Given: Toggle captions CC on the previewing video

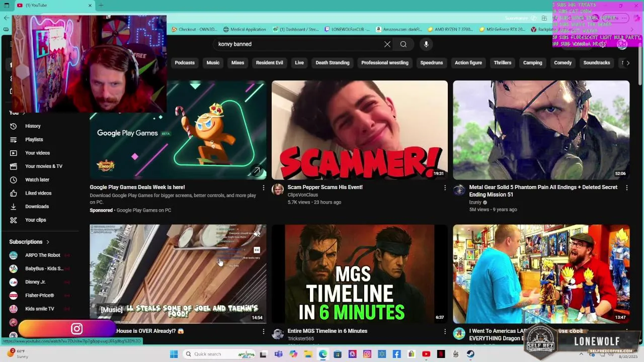Looking at the screenshot, I should click(x=257, y=250).
